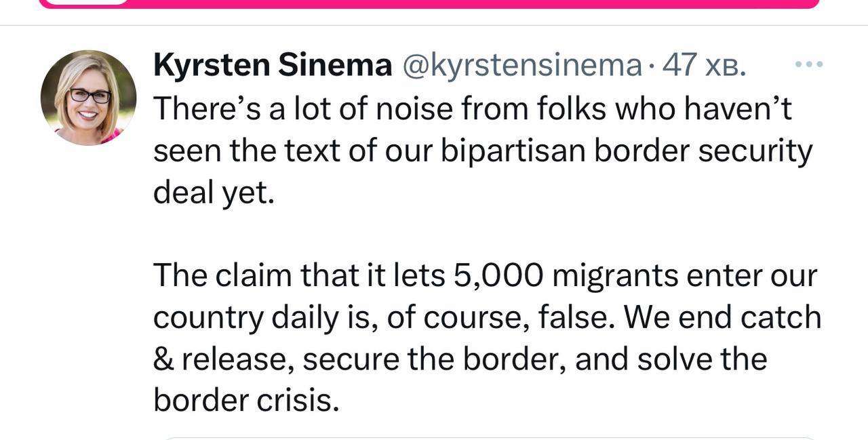The height and width of the screenshot is (440, 868).
Task: Open the tweet's "47 хв." timestamp
Action: 705,66
